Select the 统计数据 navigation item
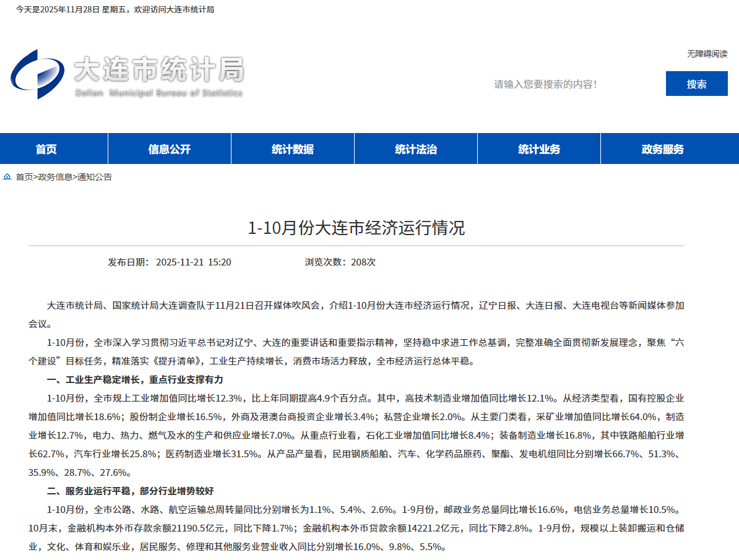This screenshot has height=560, width=739. (x=293, y=149)
